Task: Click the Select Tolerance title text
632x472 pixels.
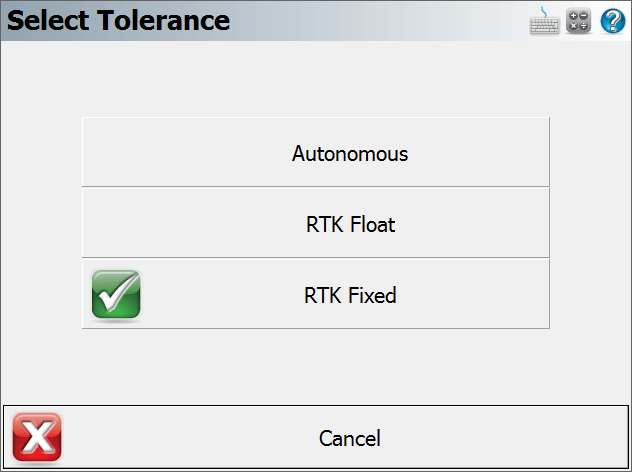Action: coord(118,21)
